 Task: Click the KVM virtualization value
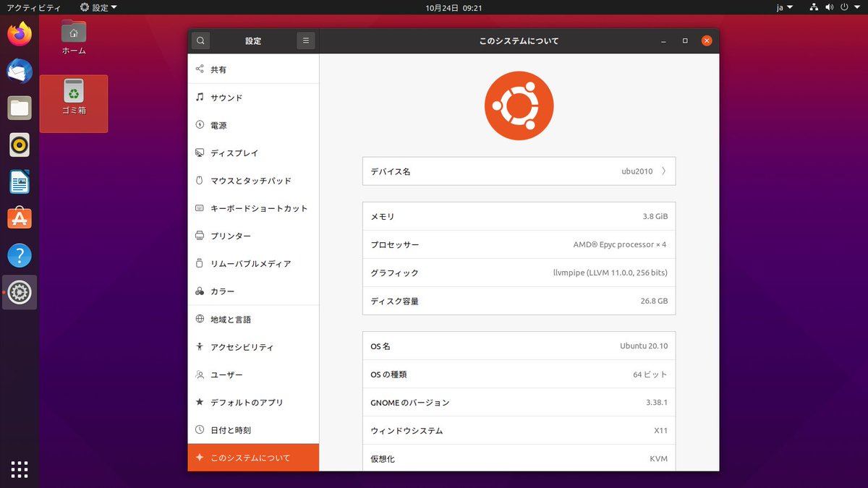(x=659, y=458)
